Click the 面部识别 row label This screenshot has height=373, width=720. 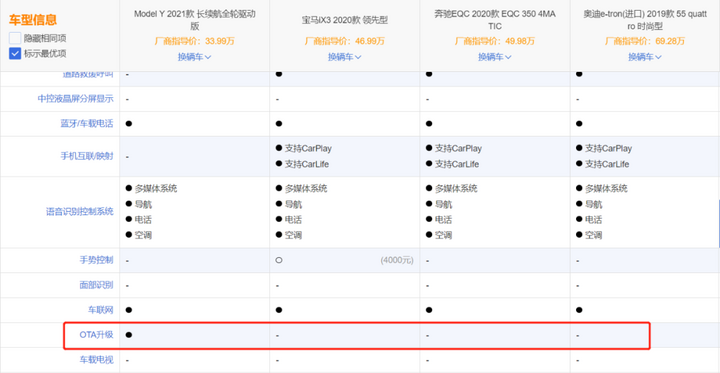[96, 285]
